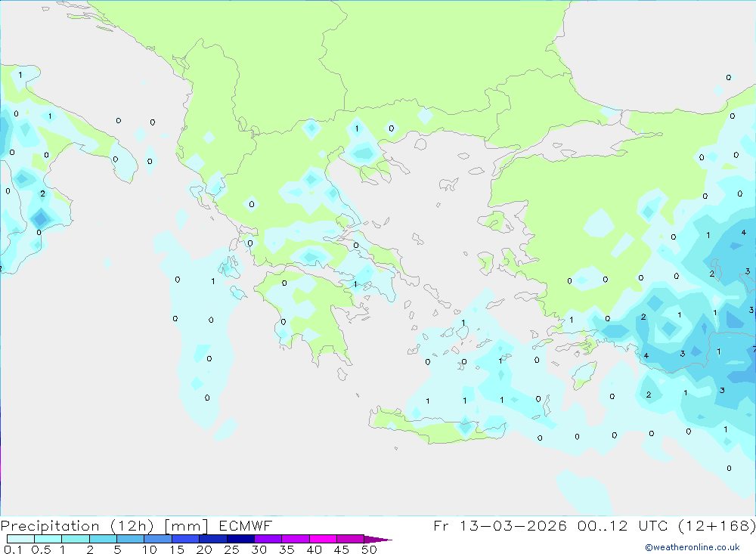Click the '20' legend scale label
The width and height of the screenshot is (756, 554).
[x=204, y=549]
